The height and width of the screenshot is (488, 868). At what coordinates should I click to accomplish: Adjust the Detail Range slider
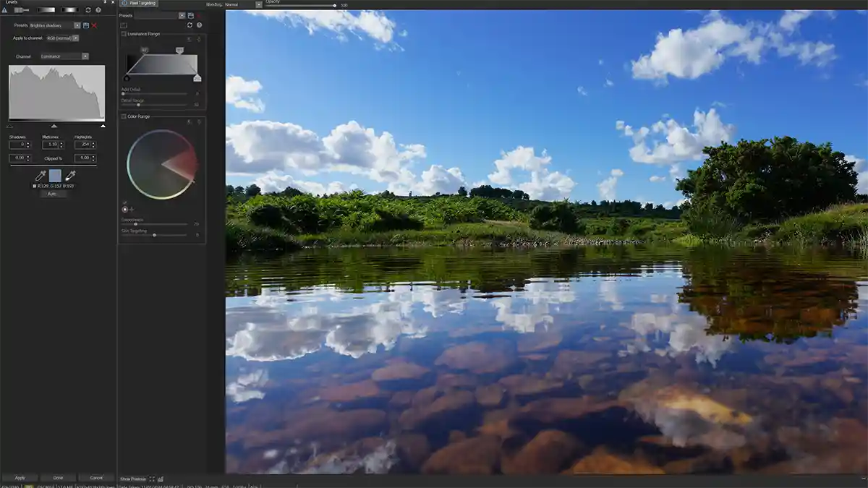point(155,105)
